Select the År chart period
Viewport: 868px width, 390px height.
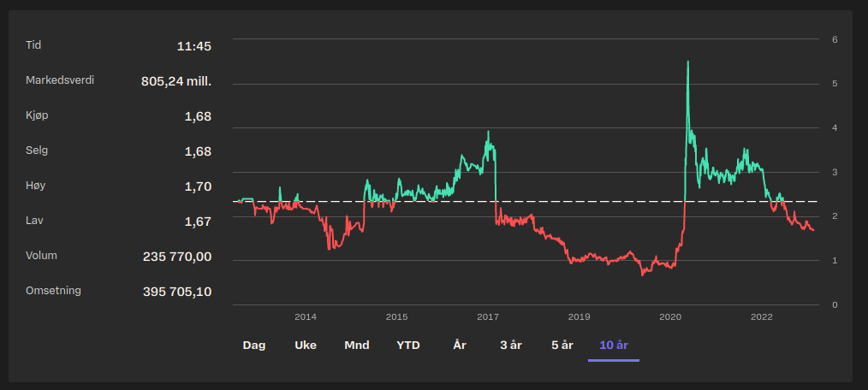(460, 346)
